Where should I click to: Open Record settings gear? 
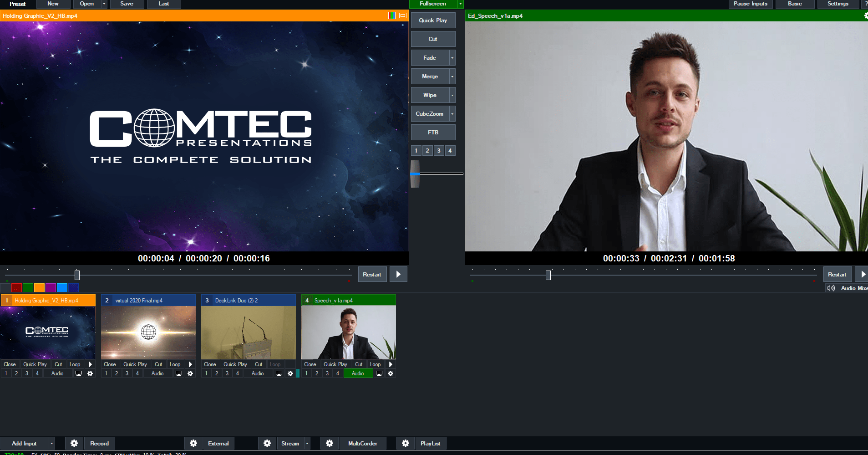click(74, 443)
